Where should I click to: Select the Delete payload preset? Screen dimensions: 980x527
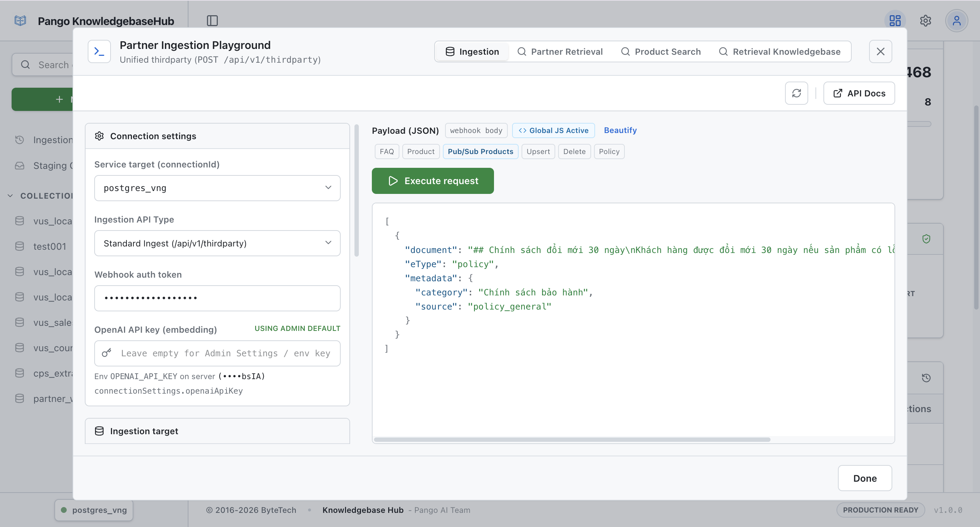574,152
